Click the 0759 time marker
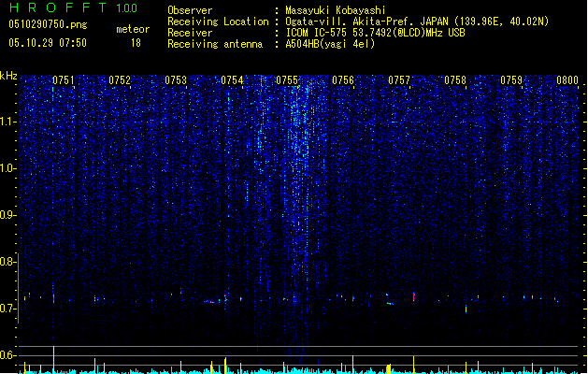 point(511,80)
